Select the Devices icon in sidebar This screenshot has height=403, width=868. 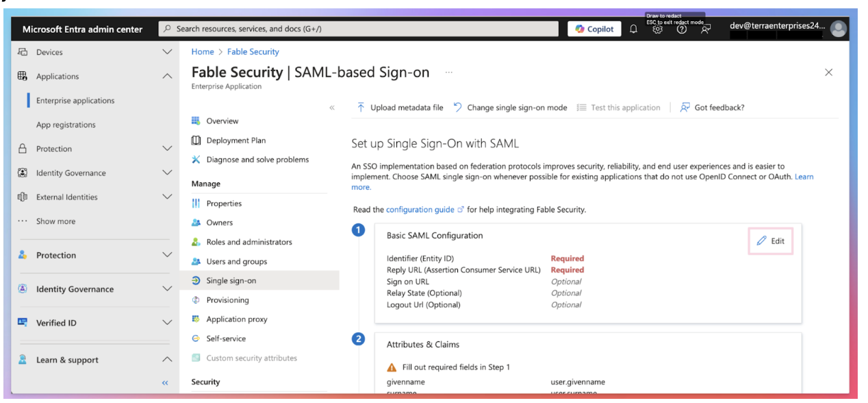coord(23,52)
